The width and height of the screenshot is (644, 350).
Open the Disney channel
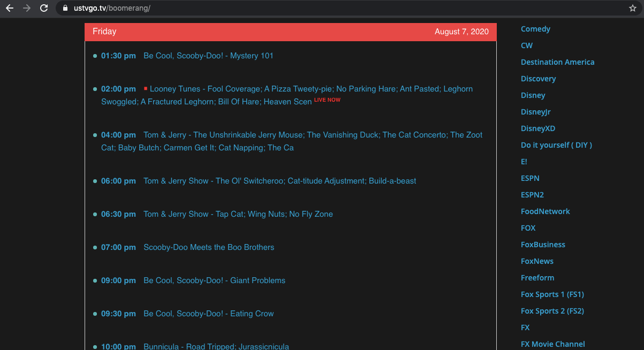click(x=533, y=95)
